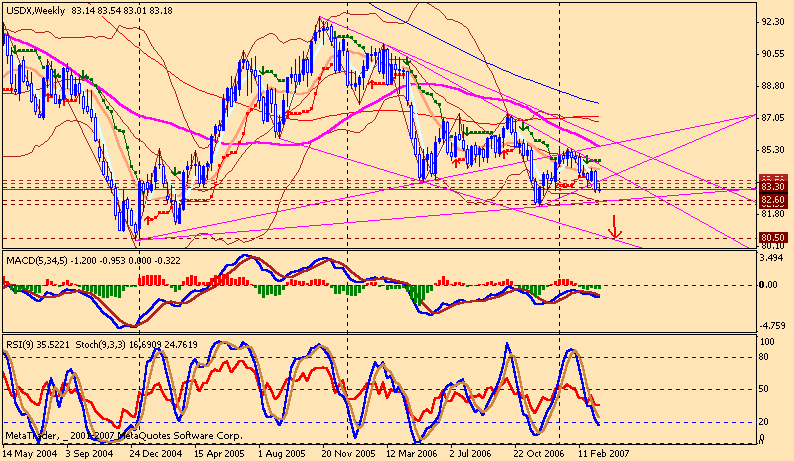794x461 pixels.
Task: Click the highlighted 83.30 price tag
Action: (773, 187)
